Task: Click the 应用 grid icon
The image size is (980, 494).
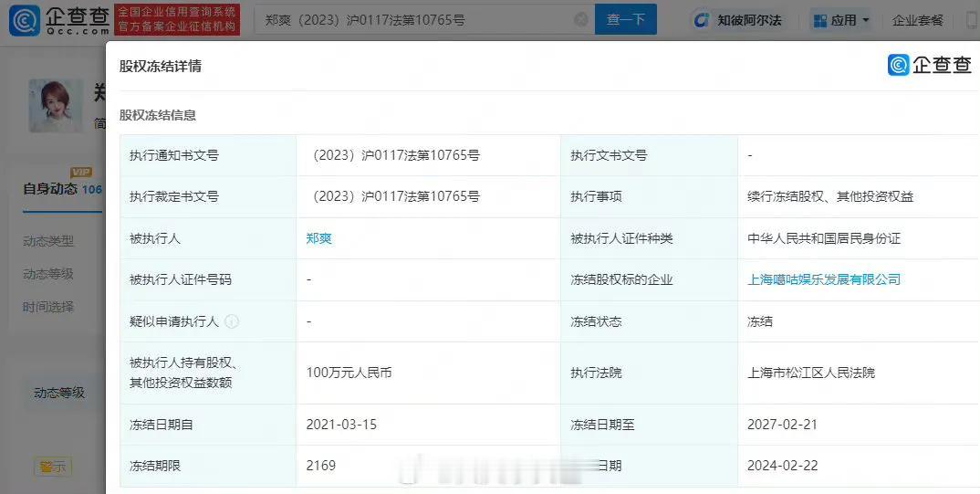Action: click(x=820, y=21)
